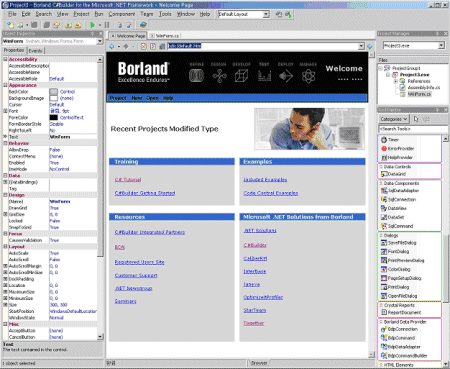This screenshot has width=450, height=369.
Task: Click the green Run button in toolbar
Action: point(93,25)
